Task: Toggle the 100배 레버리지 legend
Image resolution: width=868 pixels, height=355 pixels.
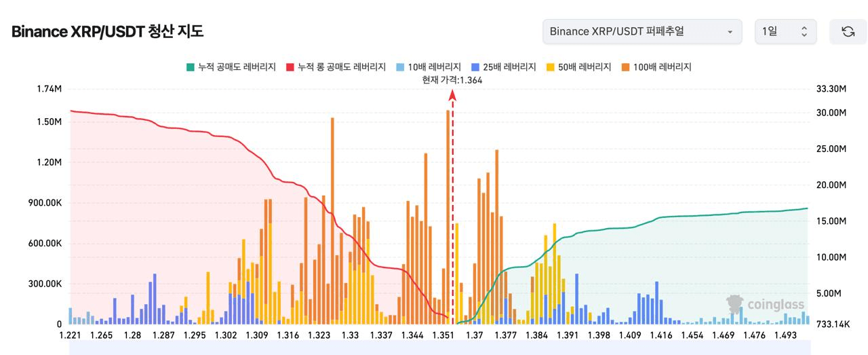Action: coord(656,67)
